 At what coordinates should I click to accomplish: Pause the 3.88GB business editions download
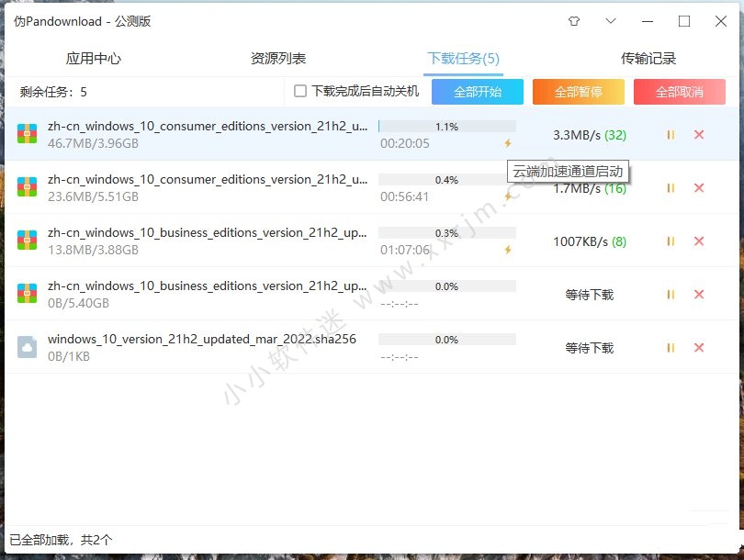click(x=671, y=241)
